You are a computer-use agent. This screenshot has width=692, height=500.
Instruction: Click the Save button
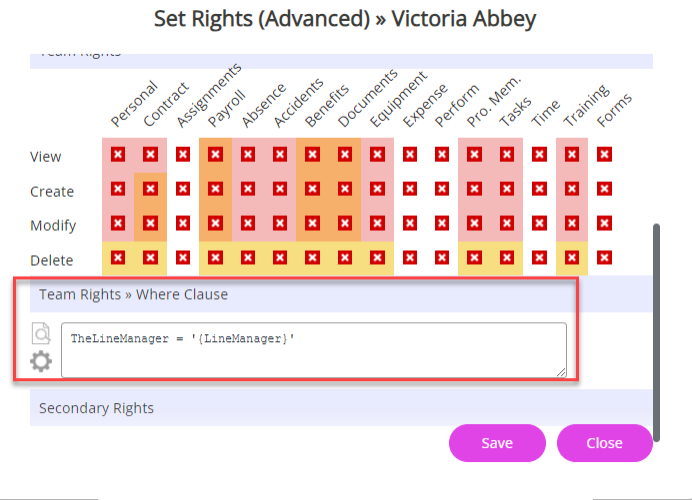[x=497, y=443]
